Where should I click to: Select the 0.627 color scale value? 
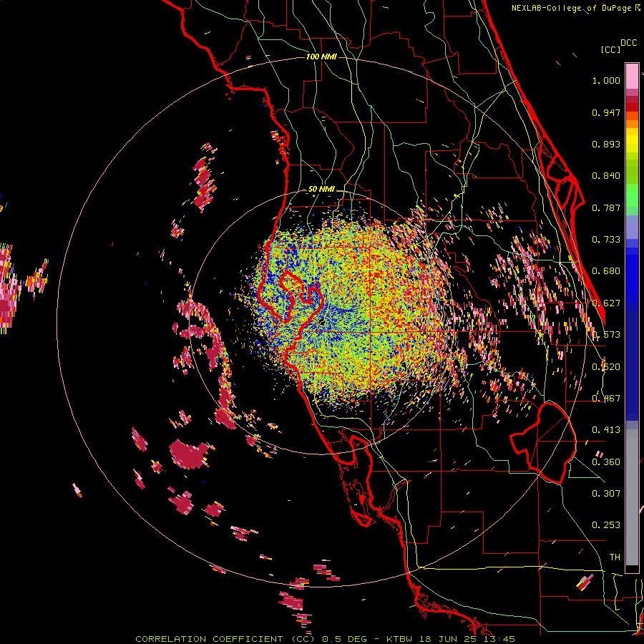pyautogui.click(x=606, y=303)
